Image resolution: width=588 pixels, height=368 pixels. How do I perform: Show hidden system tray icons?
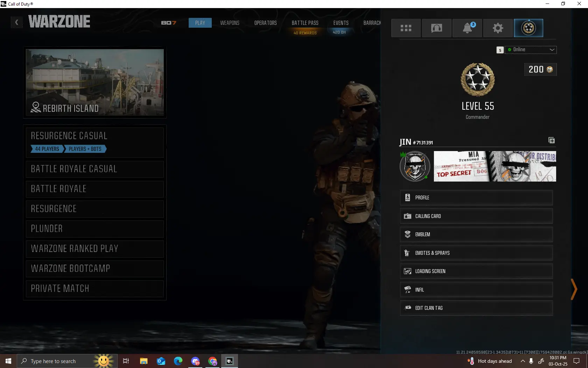point(523,361)
